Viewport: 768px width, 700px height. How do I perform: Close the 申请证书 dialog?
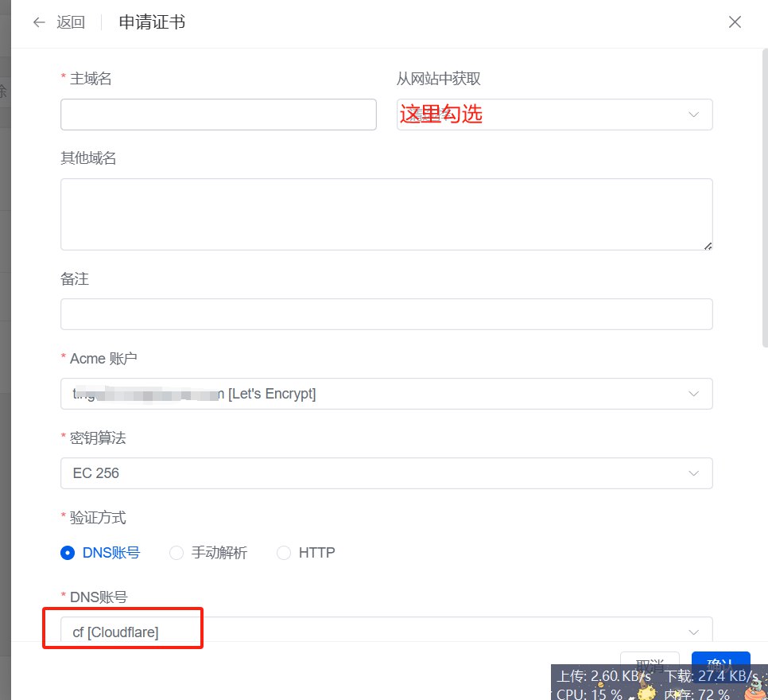pos(735,22)
